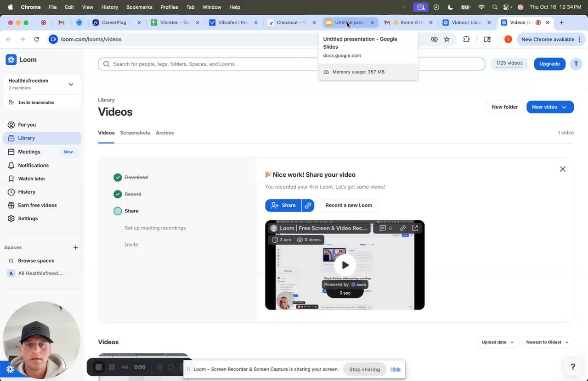588x381 pixels.
Task: Click Stop sharing in the sharing bar
Action: 364,370
